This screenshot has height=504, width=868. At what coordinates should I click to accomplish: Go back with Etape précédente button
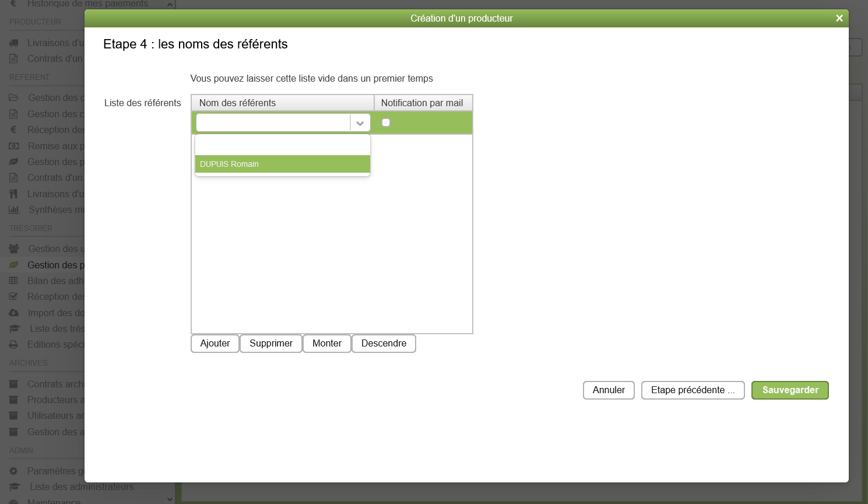coord(693,390)
